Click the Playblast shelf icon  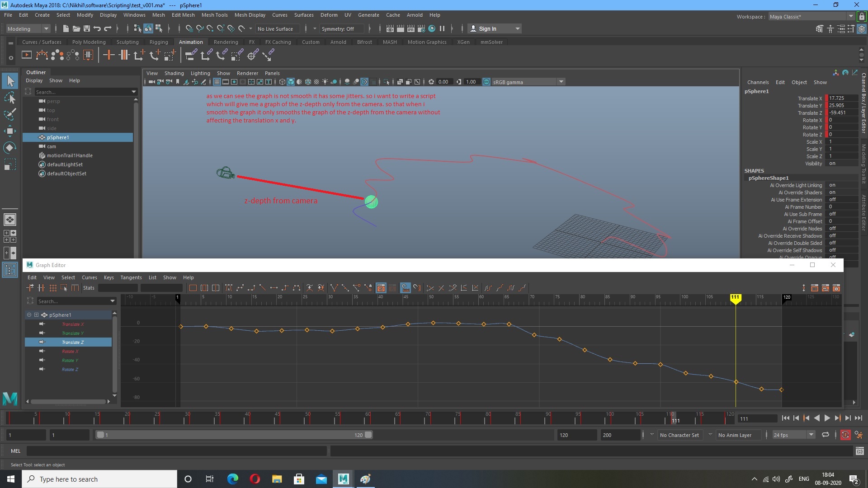tap(27, 55)
